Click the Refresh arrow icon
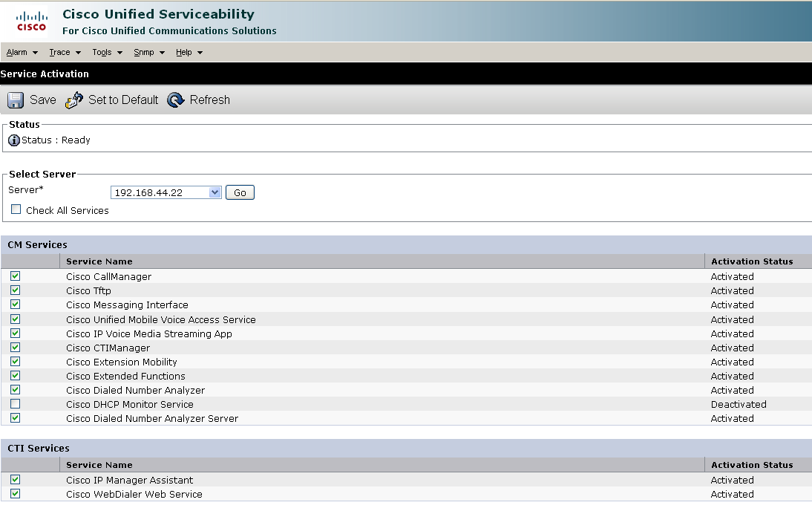The image size is (812, 511). (x=176, y=100)
